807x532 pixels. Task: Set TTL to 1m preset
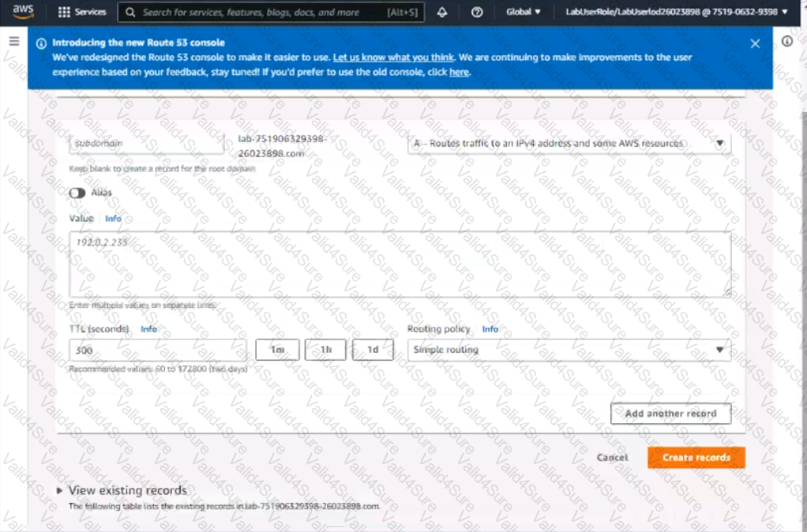[277, 350]
